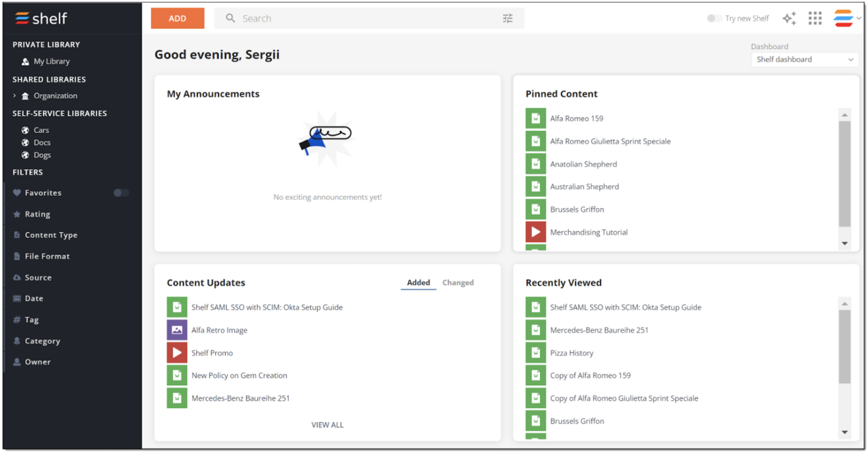
Task: Enable the Try new Shelf switch
Action: click(x=714, y=19)
